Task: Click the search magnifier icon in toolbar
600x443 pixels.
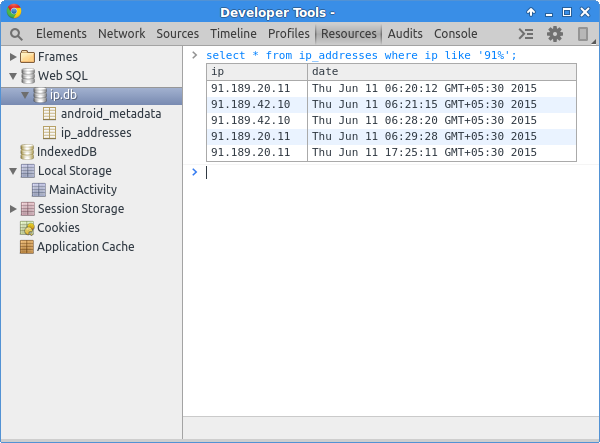Action: pos(16,34)
